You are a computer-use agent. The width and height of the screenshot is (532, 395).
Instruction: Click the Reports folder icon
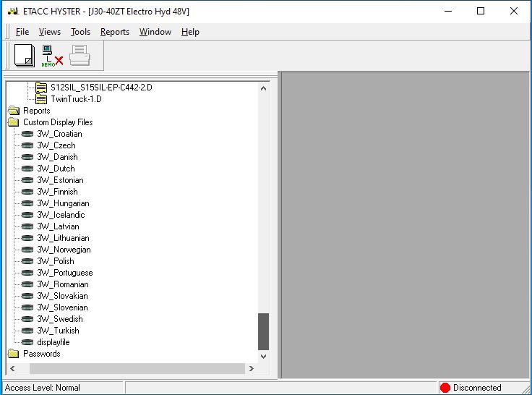(x=14, y=111)
